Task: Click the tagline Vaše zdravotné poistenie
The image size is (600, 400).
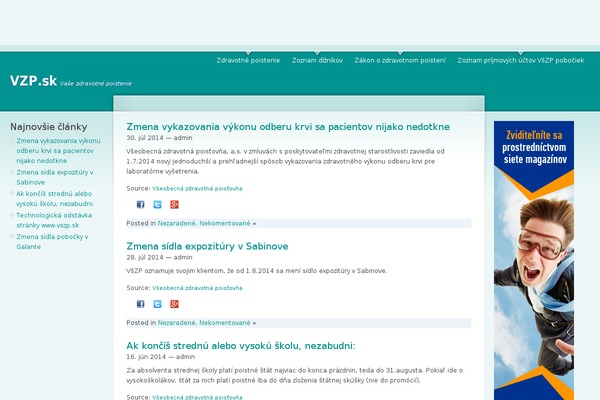Action: coord(96,83)
